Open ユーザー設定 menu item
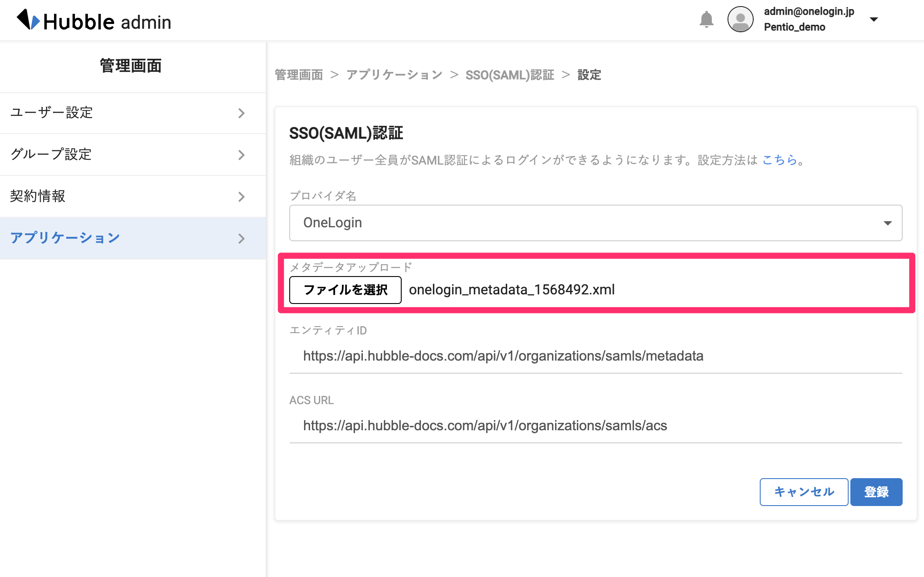Viewport: 924px width, 577px height. pyautogui.click(x=133, y=113)
